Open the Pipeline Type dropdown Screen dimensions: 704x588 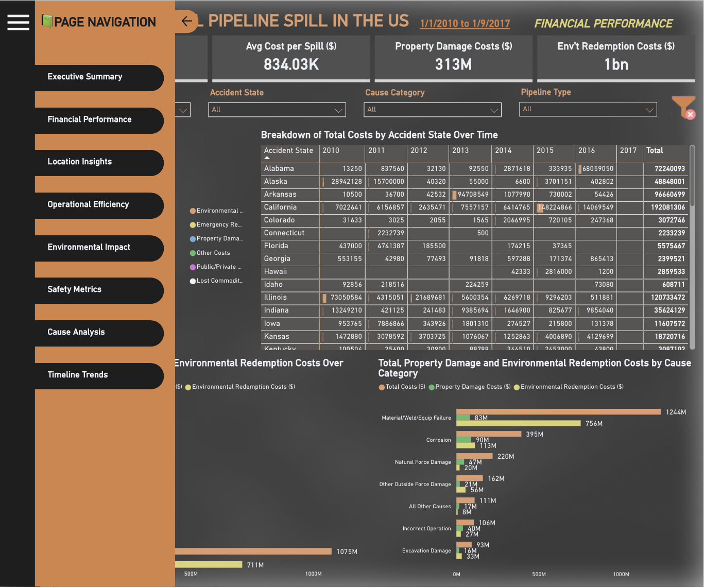click(x=588, y=109)
